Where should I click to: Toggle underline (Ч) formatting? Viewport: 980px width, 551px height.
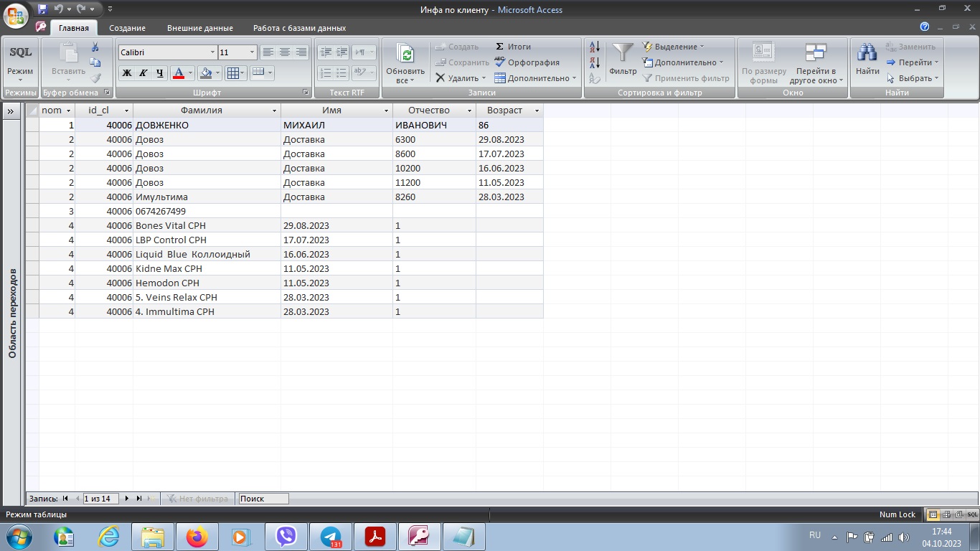pyautogui.click(x=160, y=72)
